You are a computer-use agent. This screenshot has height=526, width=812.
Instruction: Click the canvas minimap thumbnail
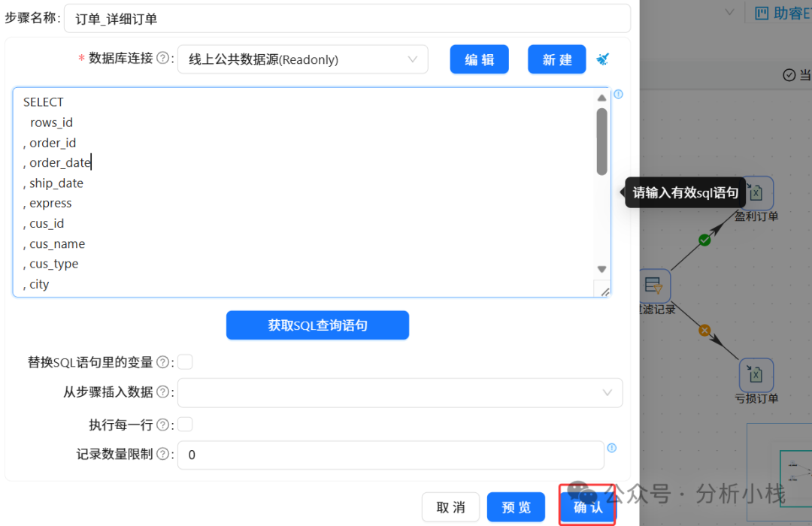click(780, 472)
